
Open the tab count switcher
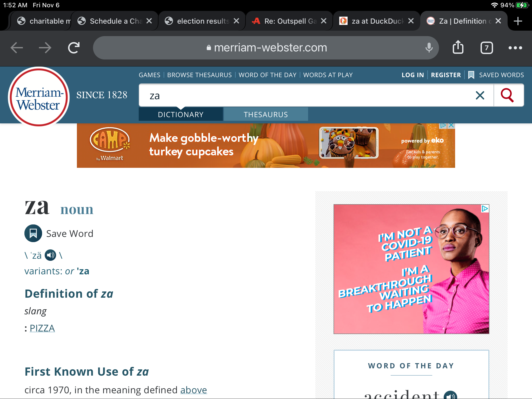[487, 48]
